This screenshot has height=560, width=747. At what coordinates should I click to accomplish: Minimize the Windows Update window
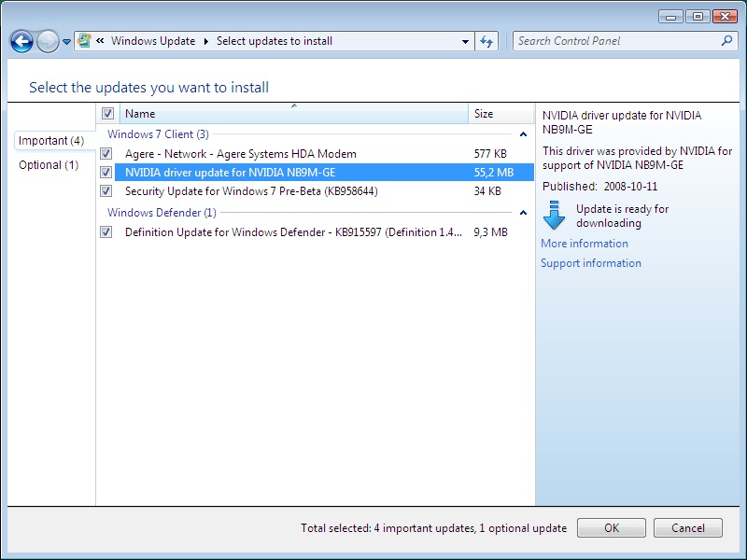coord(670,17)
